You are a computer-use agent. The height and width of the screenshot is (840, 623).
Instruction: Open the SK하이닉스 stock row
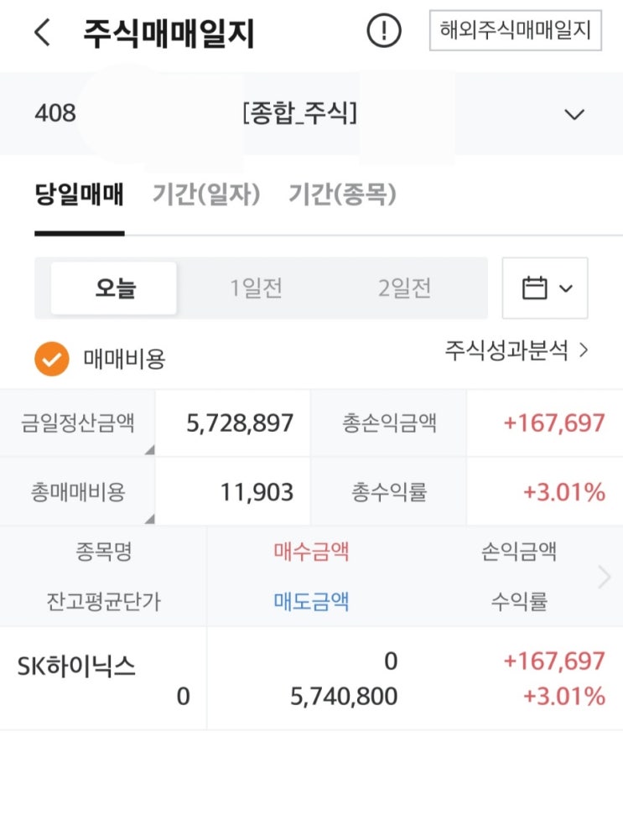(311, 678)
